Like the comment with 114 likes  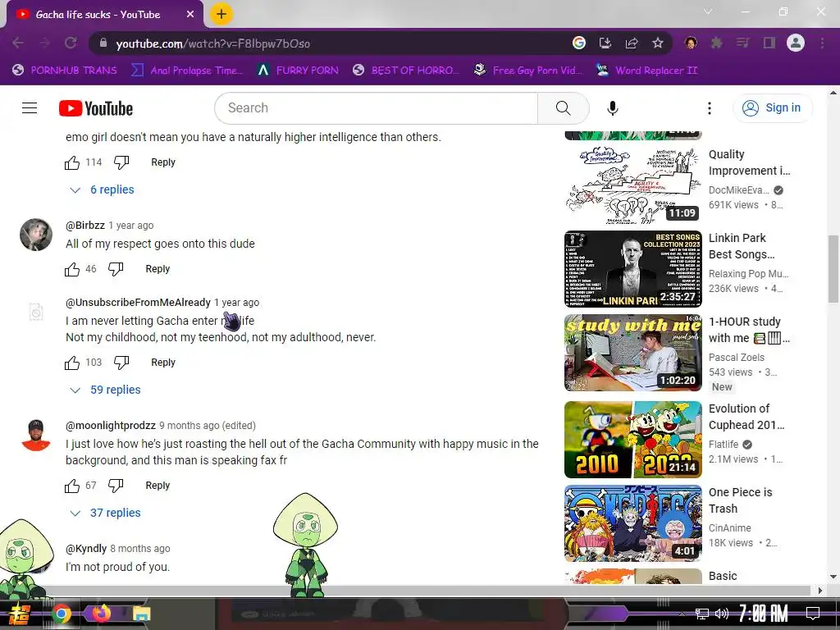(72, 162)
